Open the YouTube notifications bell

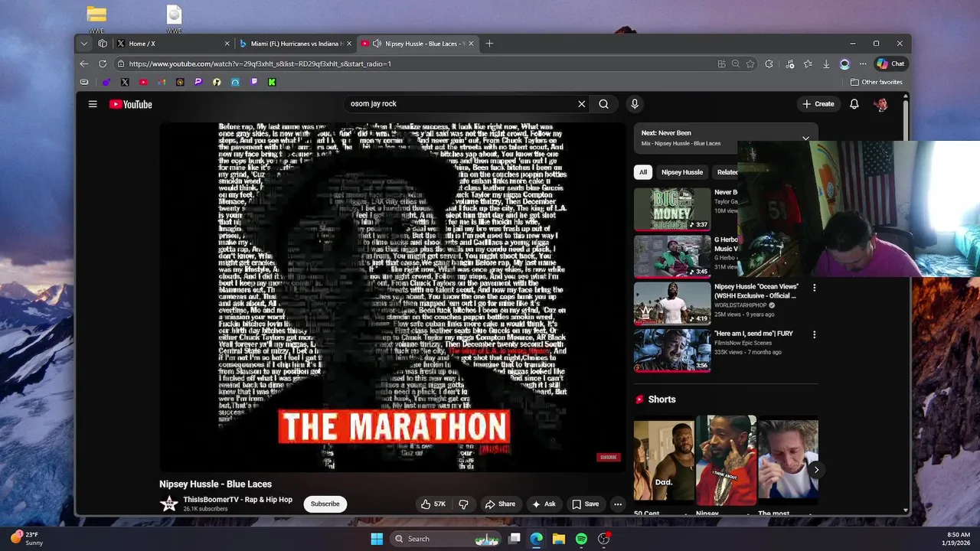click(x=854, y=104)
